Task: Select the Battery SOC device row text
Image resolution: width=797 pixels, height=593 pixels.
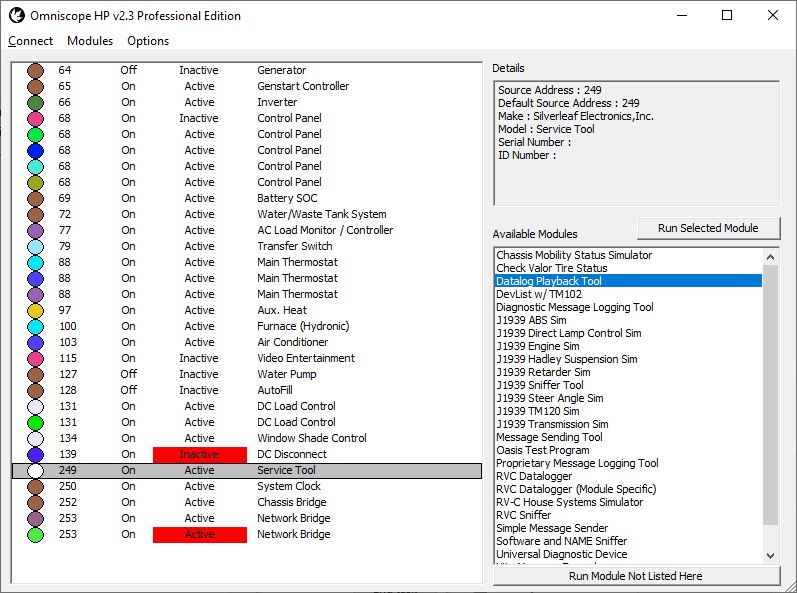Action: click(x=287, y=199)
